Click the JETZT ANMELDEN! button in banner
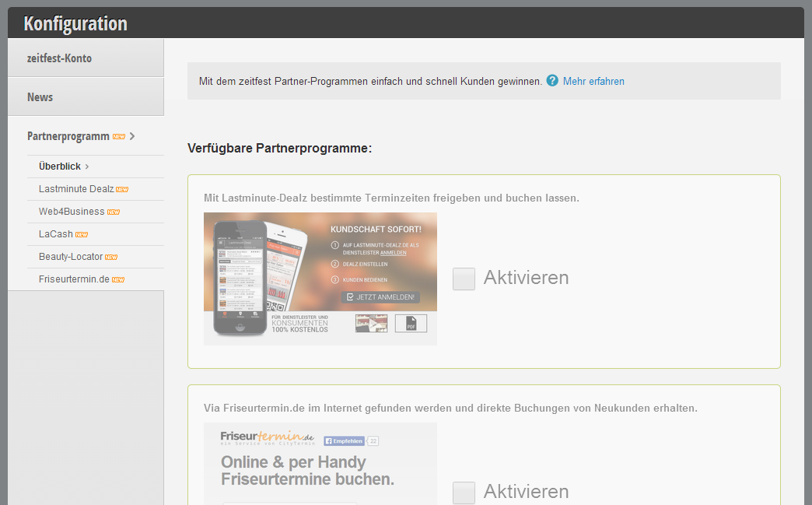 380,296
